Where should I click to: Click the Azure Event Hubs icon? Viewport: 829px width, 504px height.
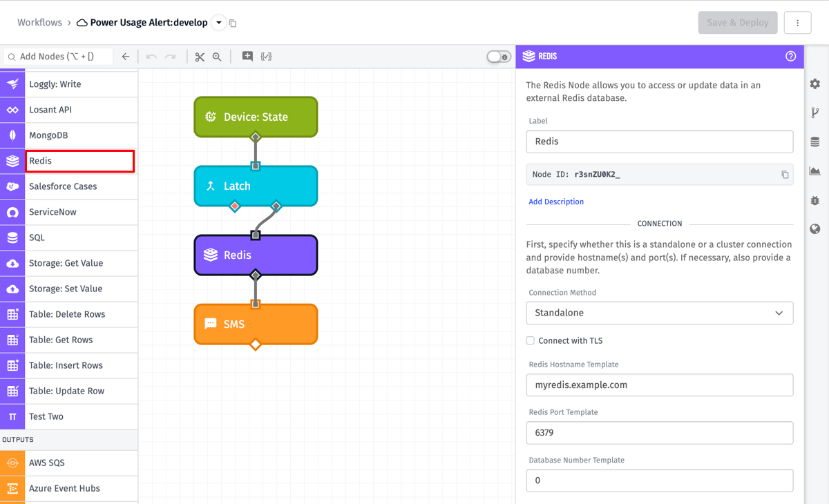pyautogui.click(x=12, y=488)
